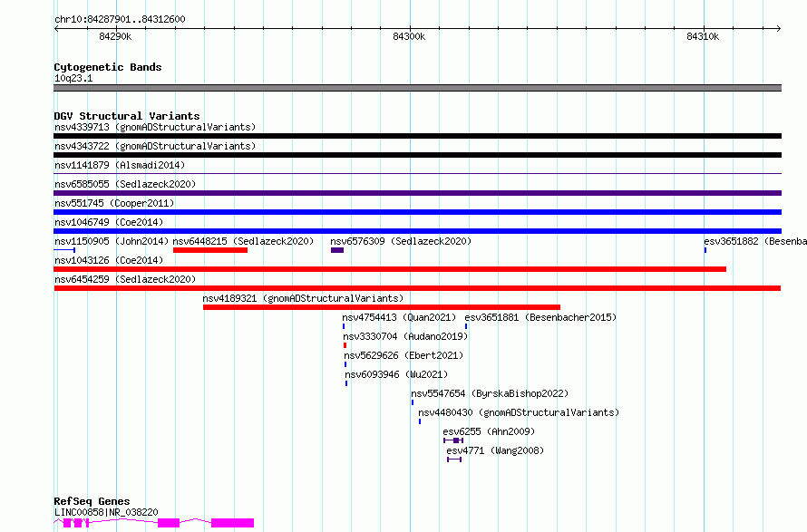
Task: Select the blue nsv6093946 variant tick
Action: click(x=346, y=383)
